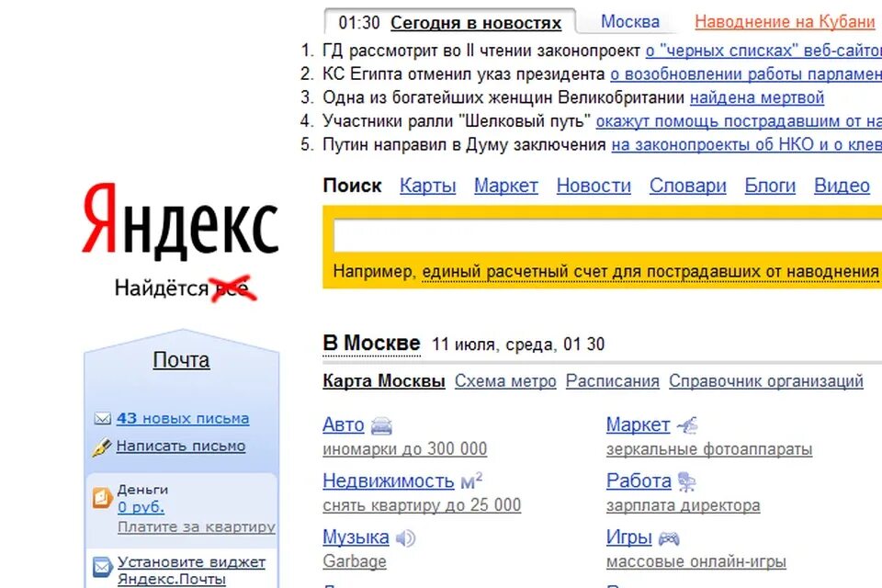Screen dimensions: 882x588
Task: Click the Garbage music link
Action: click(x=355, y=561)
